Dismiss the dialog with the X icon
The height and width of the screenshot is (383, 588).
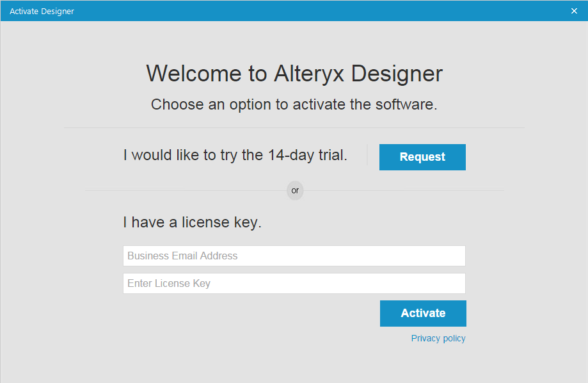coord(574,11)
